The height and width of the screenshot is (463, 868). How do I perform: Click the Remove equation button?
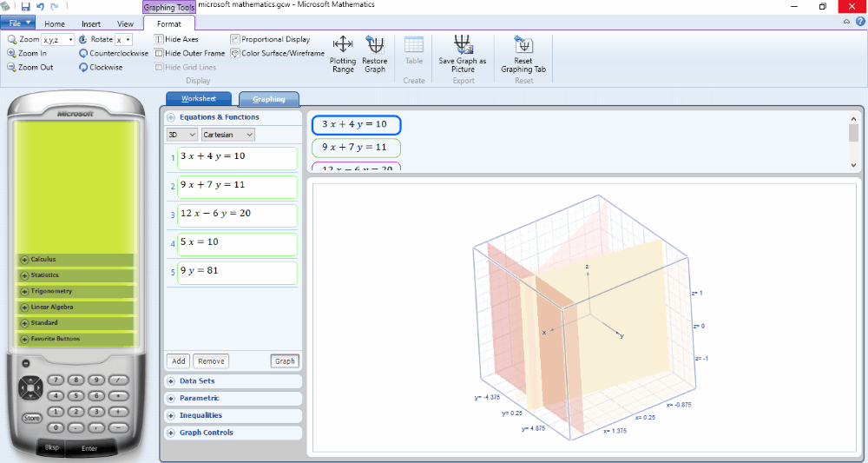pyautogui.click(x=211, y=361)
